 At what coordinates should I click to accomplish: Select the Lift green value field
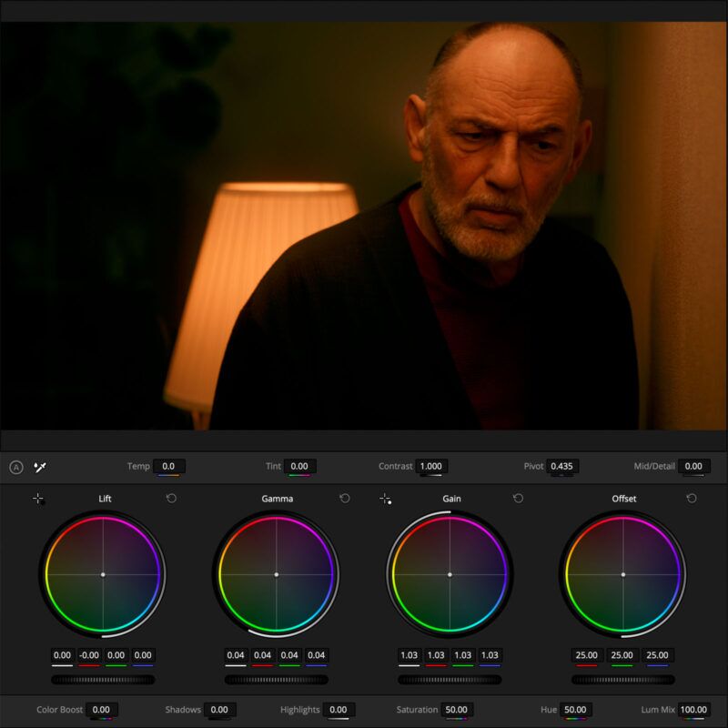point(116,655)
